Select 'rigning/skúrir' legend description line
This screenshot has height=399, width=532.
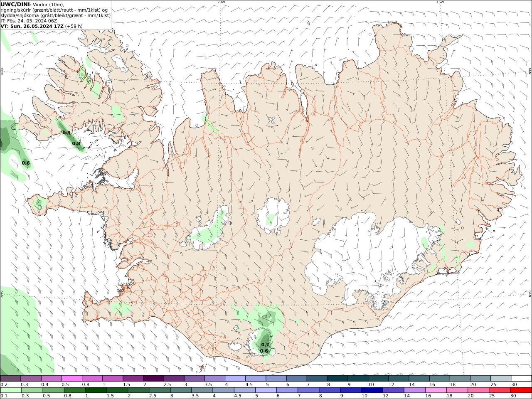[54, 10]
